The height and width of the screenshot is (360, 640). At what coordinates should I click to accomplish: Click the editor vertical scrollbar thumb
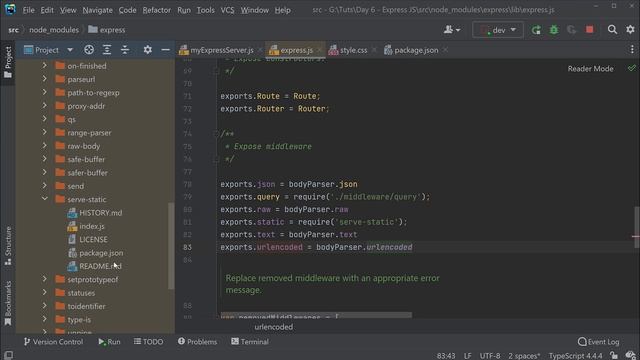636,227
